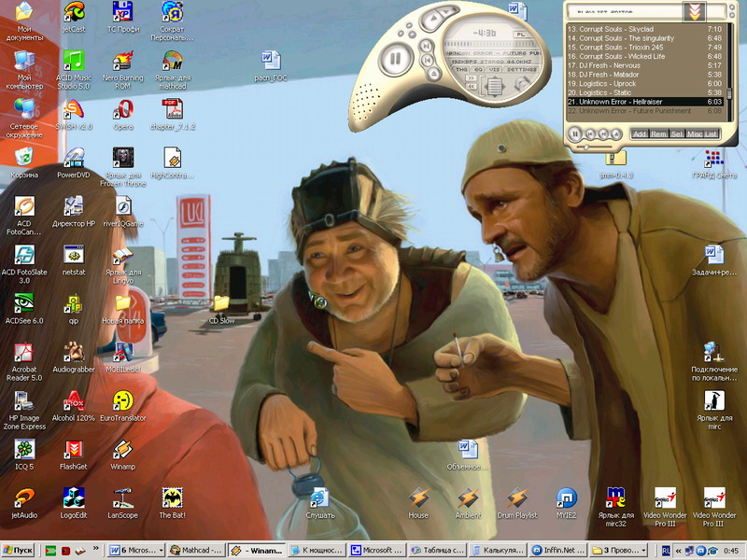
Task: Click the Winamp seek progress bar
Action: click(x=491, y=44)
